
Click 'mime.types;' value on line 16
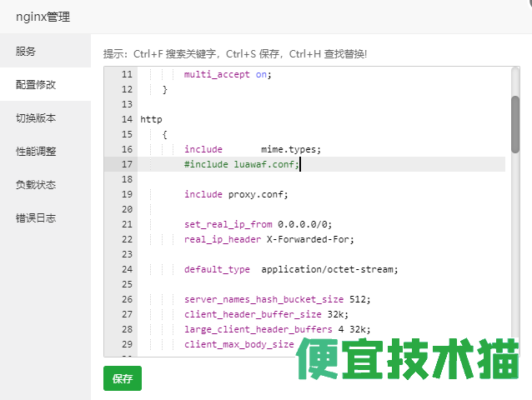click(x=291, y=149)
